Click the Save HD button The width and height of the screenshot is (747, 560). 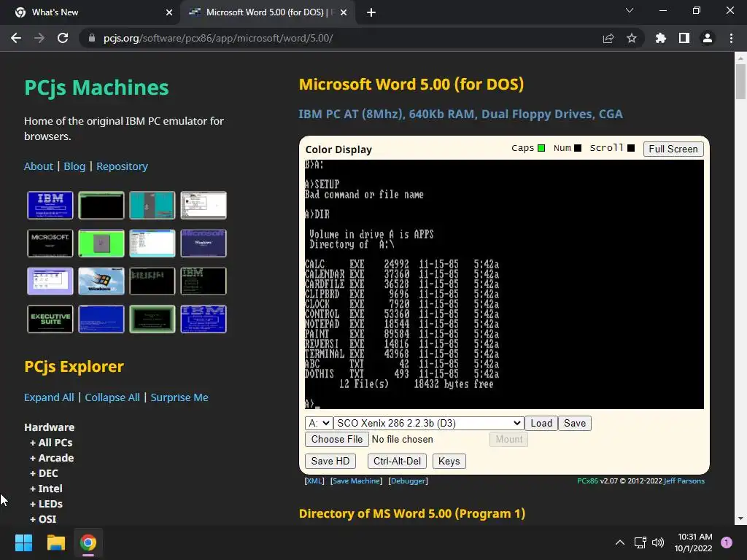330,461
